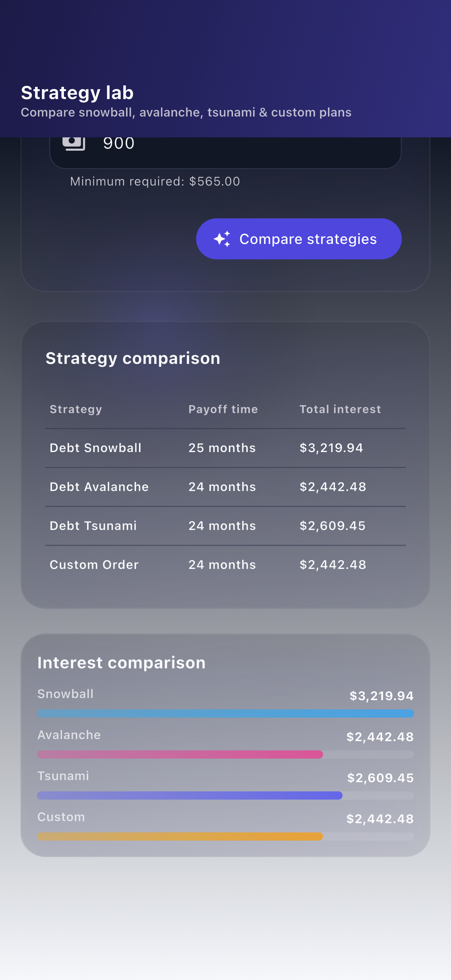Click the Total interest column header

pos(340,409)
